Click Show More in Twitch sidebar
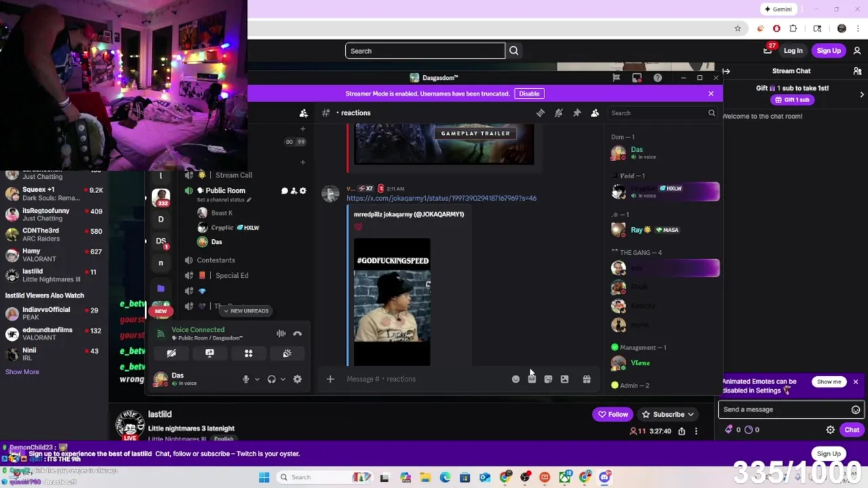868x488 pixels. (x=22, y=371)
